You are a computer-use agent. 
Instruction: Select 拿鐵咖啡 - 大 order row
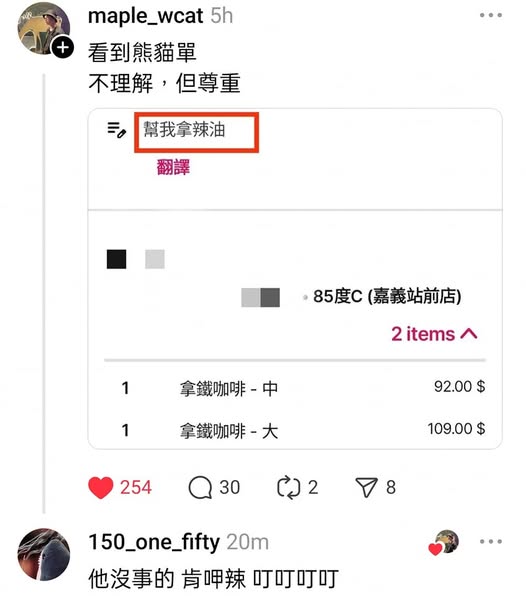(295, 430)
